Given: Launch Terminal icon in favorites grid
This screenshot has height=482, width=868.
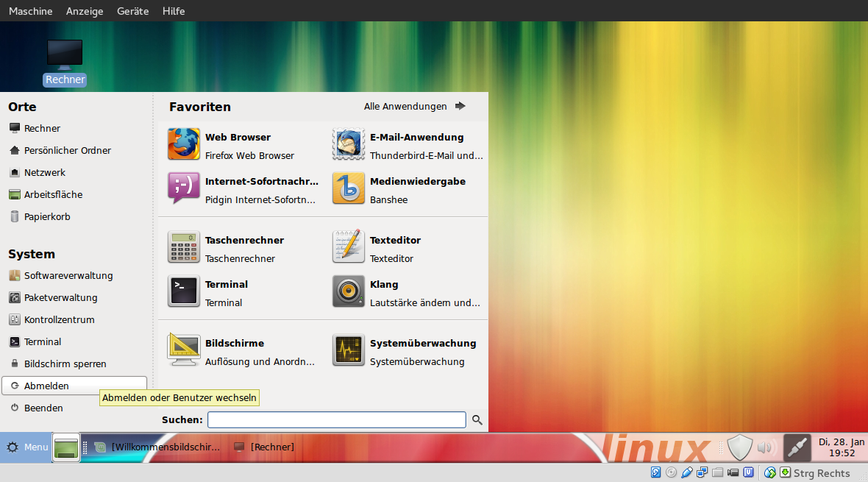Looking at the screenshot, I should (x=184, y=291).
